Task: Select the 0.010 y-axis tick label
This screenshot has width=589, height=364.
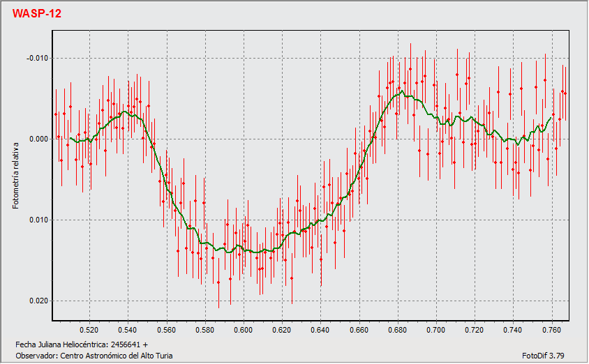Action: [38, 220]
